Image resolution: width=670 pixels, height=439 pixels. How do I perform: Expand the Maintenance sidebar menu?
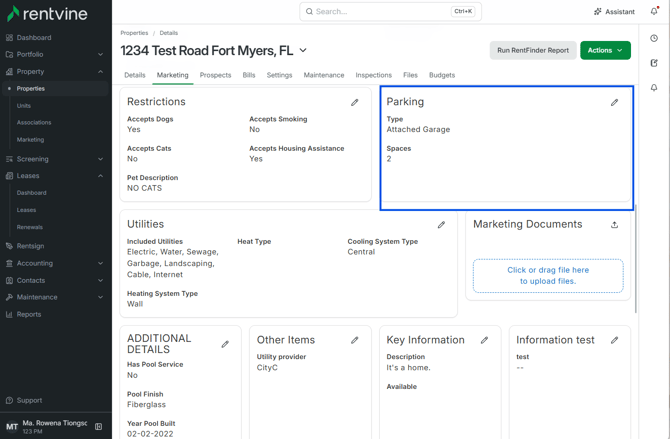100,297
